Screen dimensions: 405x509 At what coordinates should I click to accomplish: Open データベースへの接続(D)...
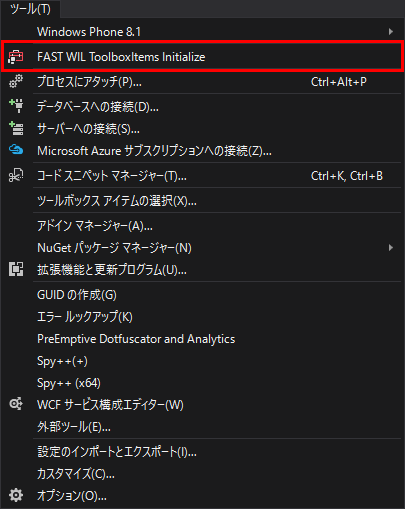coord(202,106)
